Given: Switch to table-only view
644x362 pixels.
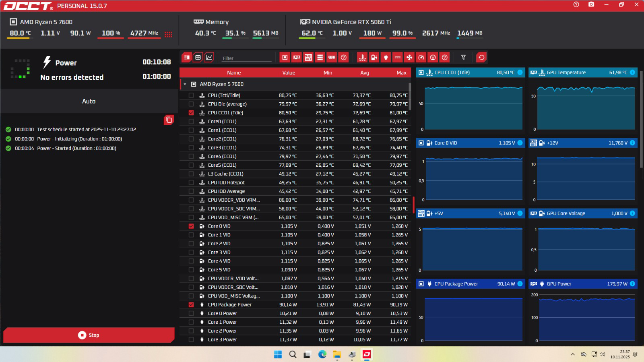Looking at the screenshot, I should click(x=198, y=58).
